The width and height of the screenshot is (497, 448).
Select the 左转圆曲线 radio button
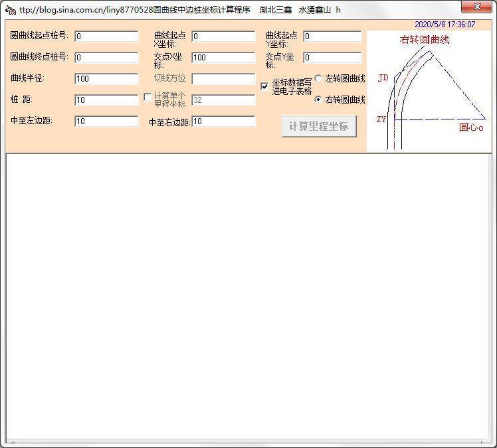[318, 78]
